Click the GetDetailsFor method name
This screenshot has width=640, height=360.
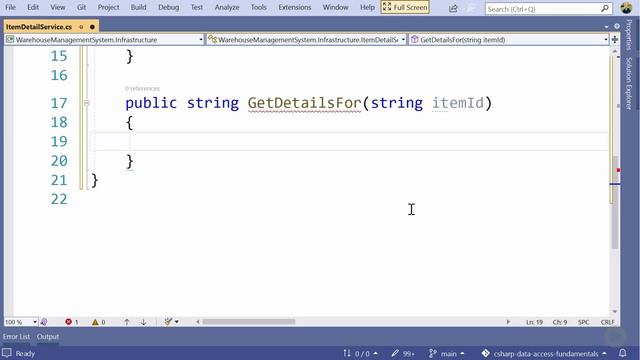[304, 103]
